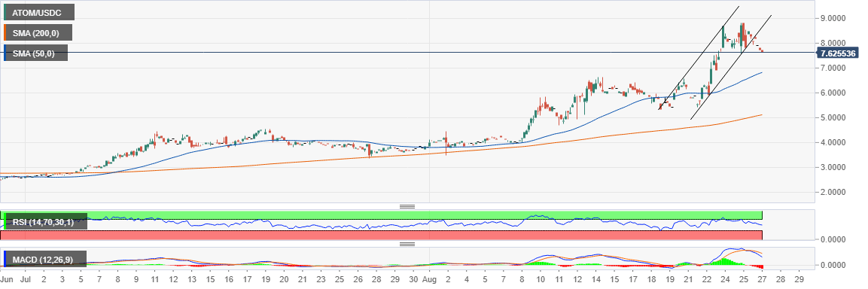Select the lower trend channel line

pos(731,67)
